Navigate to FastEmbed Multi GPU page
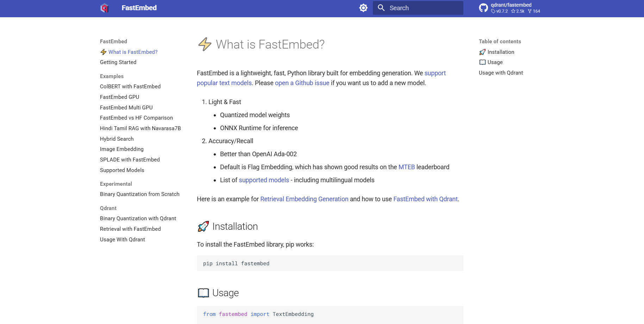The height and width of the screenshot is (324, 644). pyautogui.click(x=126, y=108)
